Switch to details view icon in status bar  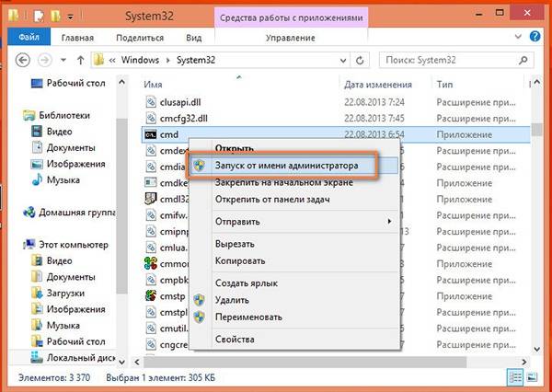tap(515, 378)
